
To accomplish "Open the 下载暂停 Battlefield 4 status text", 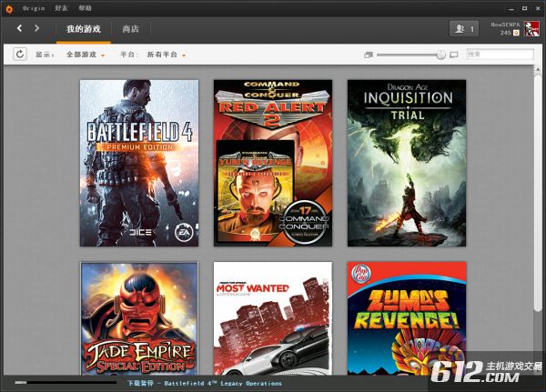I will tap(205, 383).
